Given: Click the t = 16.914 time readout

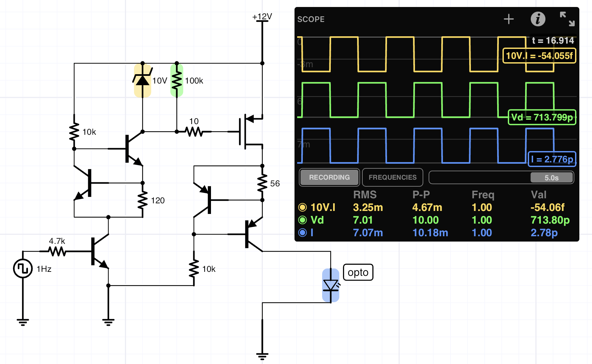Looking at the screenshot, I should pos(553,40).
